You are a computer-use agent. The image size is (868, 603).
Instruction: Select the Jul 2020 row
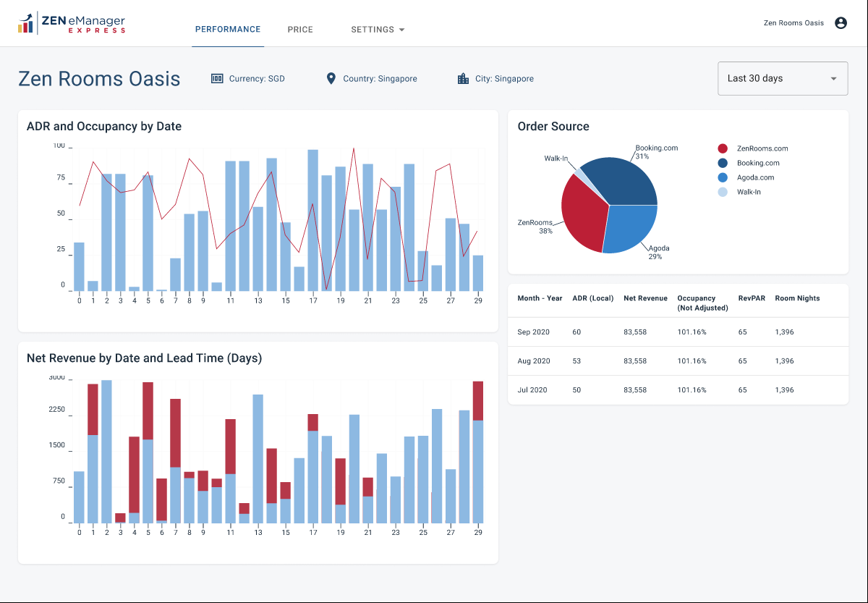coord(678,390)
